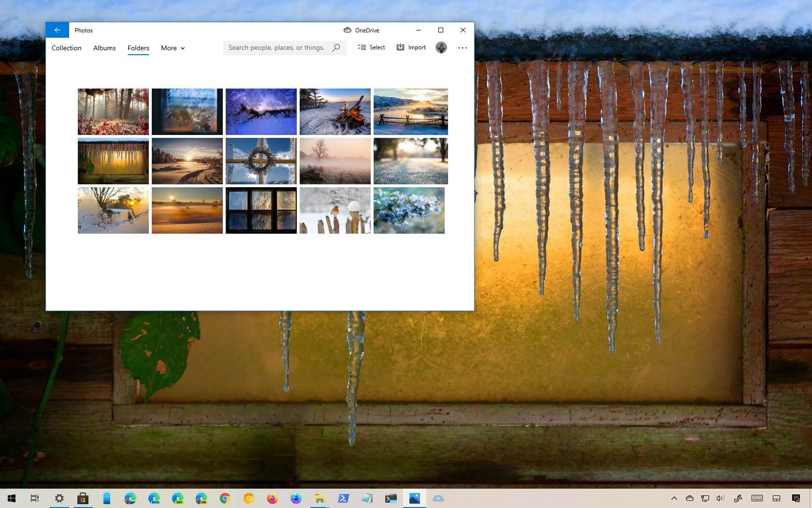
Task: Open the Import menu in Photos
Action: point(411,47)
